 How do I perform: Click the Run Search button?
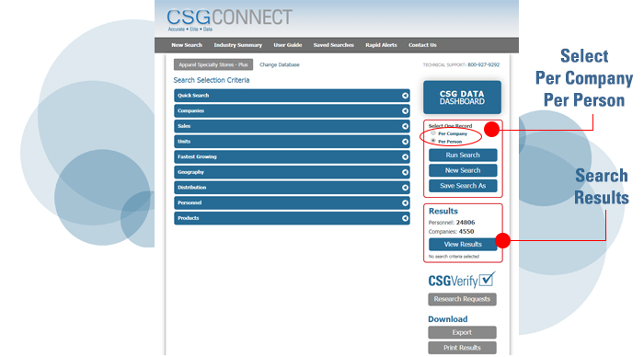(463, 155)
